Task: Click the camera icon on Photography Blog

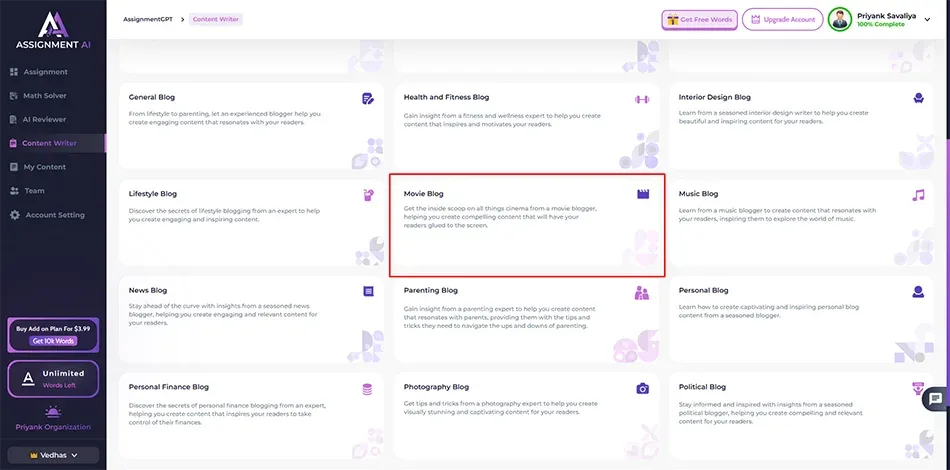Action: pos(643,388)
